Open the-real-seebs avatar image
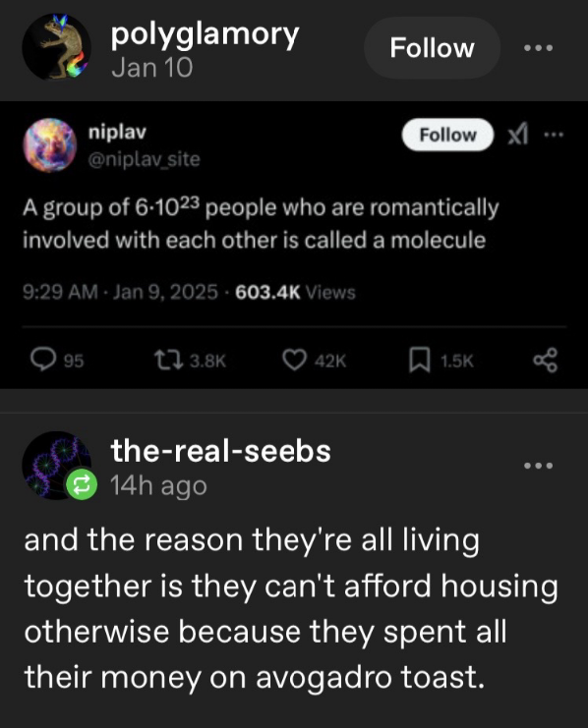This screenshot has height=728, width=588. coord(56,466)
